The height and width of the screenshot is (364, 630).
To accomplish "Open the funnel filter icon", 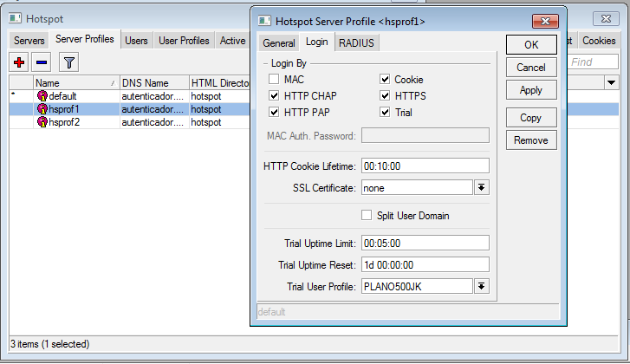I will pos(68,62).
